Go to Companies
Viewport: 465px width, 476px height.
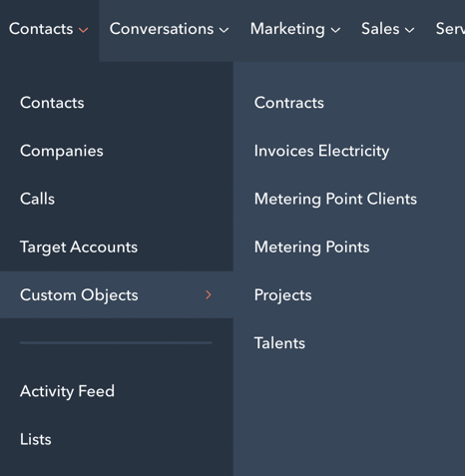click(x=62, y=151)
